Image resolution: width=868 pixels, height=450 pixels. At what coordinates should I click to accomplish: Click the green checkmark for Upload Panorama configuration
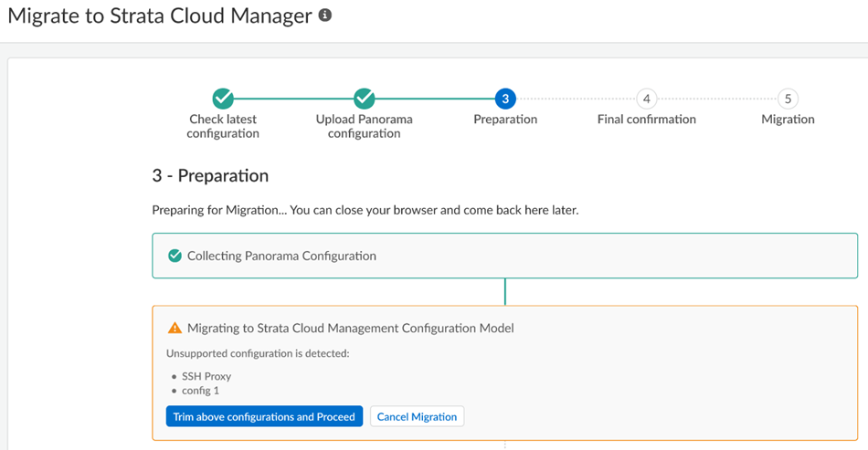click(x=364, y=99)
